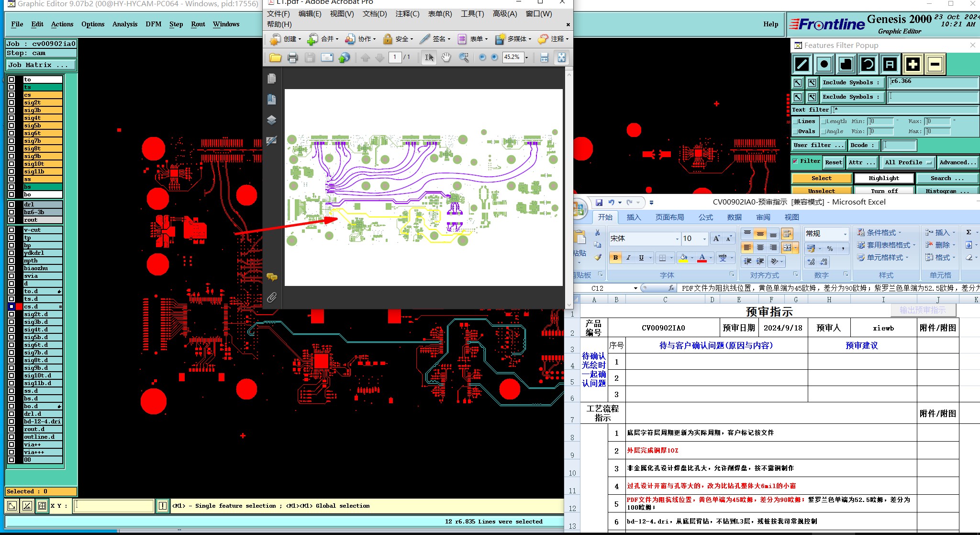This screenshot has width=980, height=535.
Task: Open the DFM menu in Genesis
Action: (153, 24)
